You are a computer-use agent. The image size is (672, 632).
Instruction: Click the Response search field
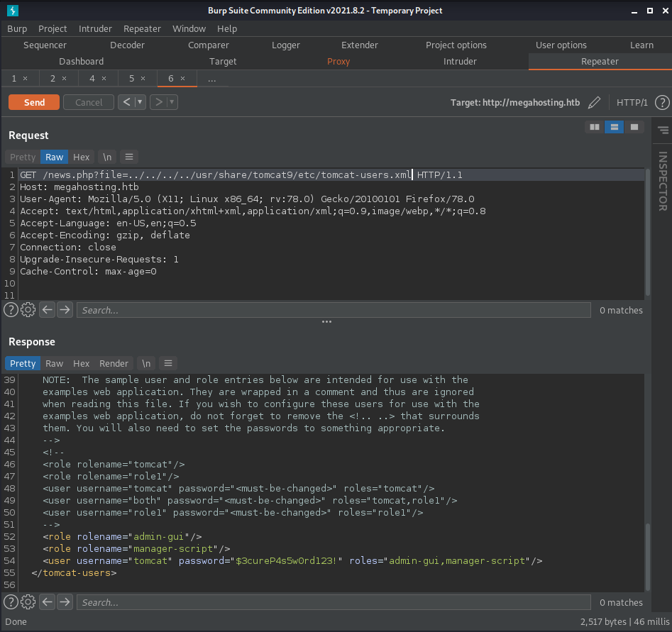tap(334, 602)
